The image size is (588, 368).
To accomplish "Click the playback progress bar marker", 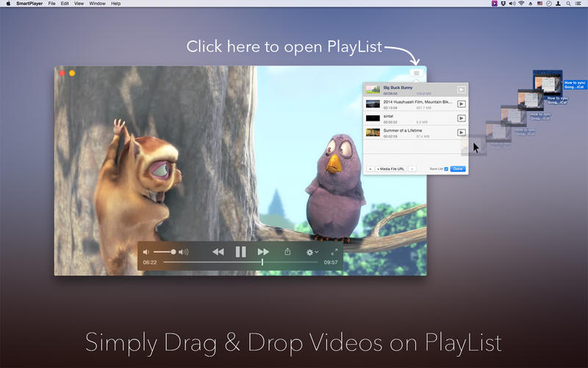I will pos(262,262).
